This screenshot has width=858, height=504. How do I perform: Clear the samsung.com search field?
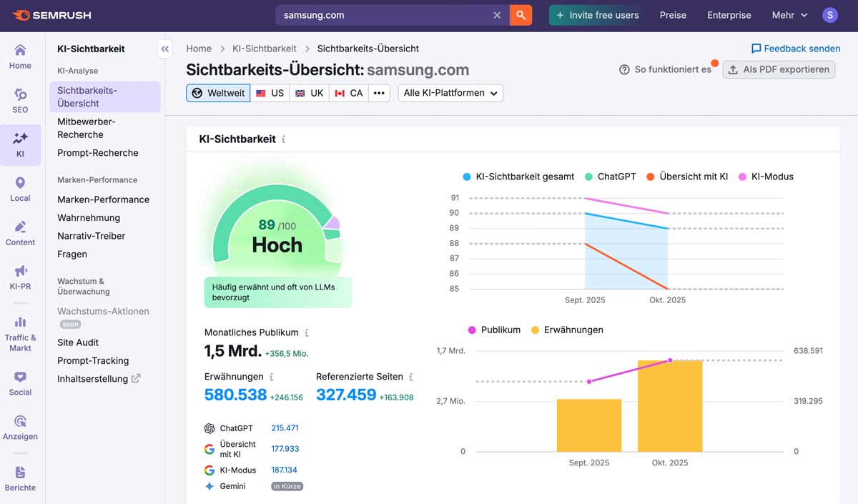click(497, 14)
